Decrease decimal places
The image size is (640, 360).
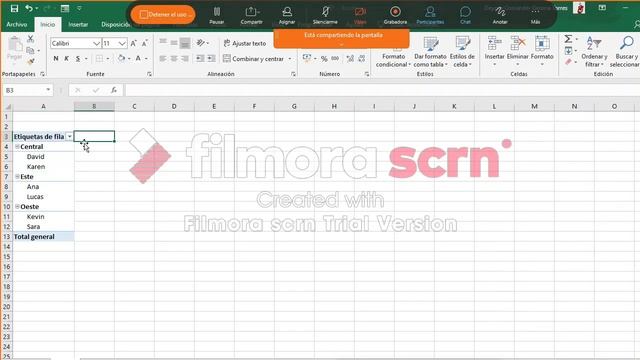click(362, 59)
